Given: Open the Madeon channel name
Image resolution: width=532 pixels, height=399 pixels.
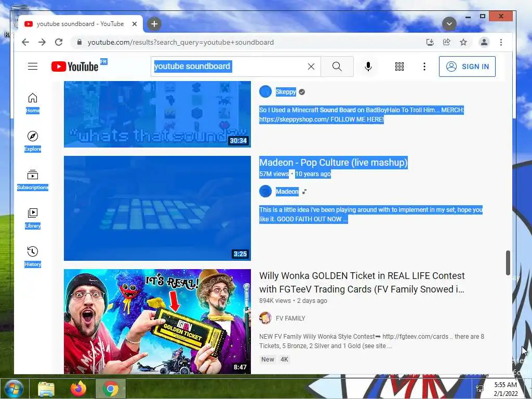Looking at the screenshot, I should point(287,191).
